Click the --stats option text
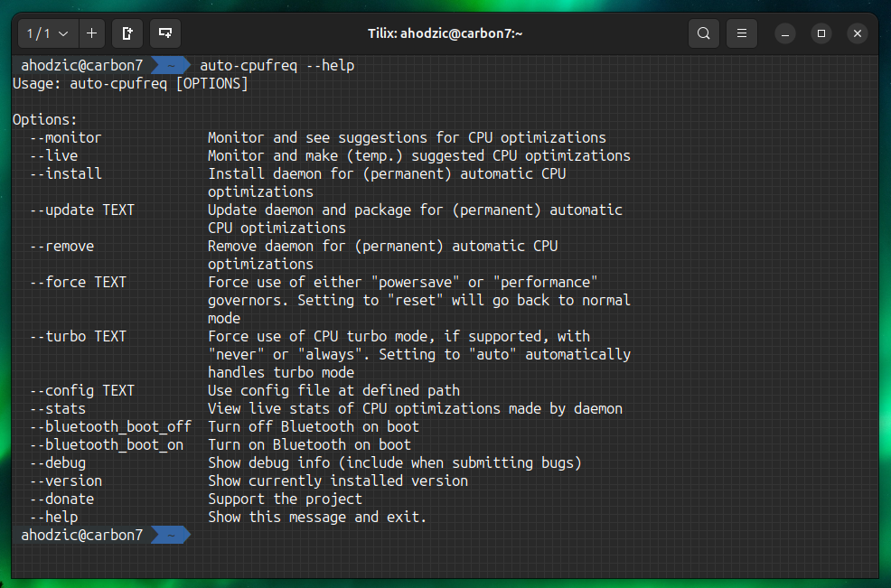 (x=58, y=409)
